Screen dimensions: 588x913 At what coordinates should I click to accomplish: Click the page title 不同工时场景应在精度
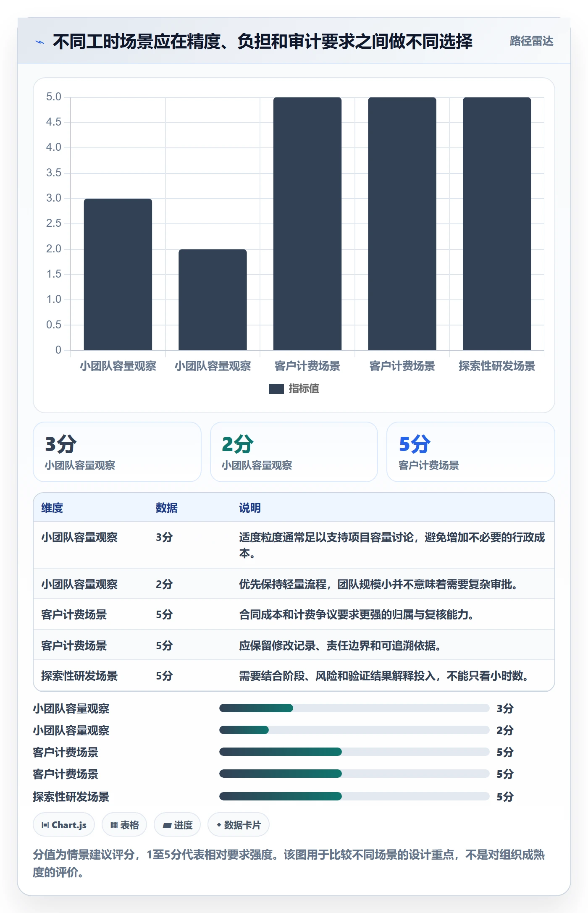click(x=262, y=42)
